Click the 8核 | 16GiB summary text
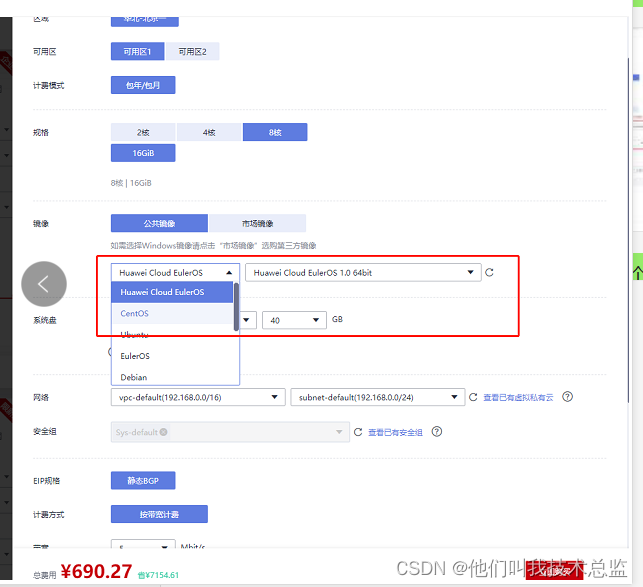 [x=131, y=183]
